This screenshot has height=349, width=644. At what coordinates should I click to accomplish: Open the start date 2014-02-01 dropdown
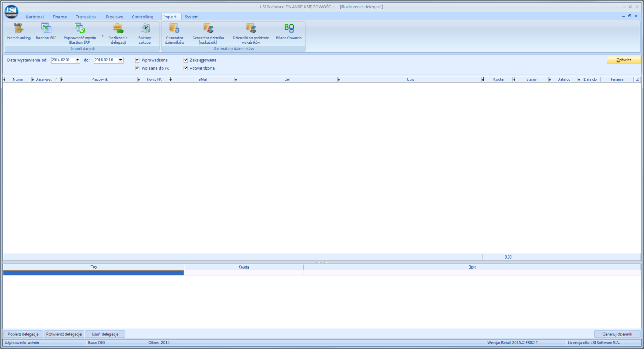[78, 60]
